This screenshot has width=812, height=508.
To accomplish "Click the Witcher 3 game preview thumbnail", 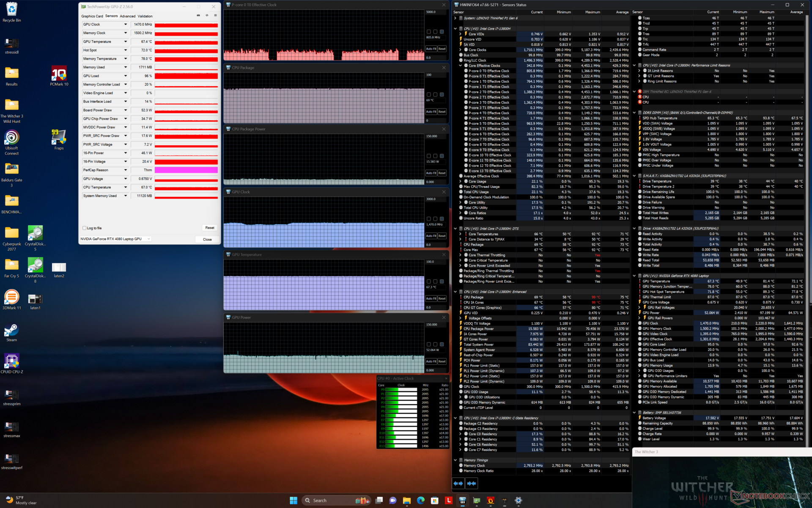I will pyautogui.click(x=722, y=482).
